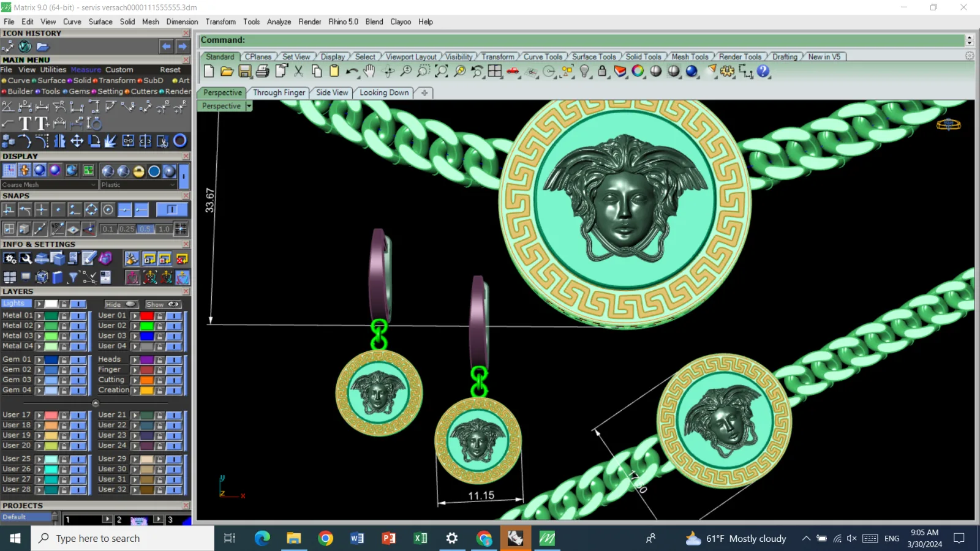980x551 pixels.
Task: Click the orange Cutting layer color swatch
Action: pos(146,380)
